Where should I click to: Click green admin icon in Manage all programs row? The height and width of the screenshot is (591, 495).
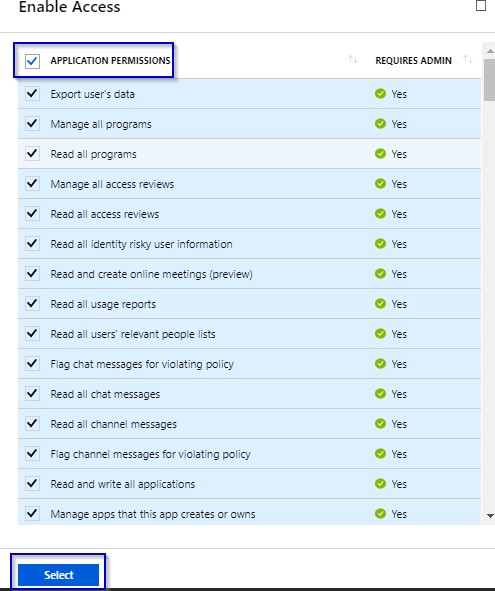(x=380, y=124)
